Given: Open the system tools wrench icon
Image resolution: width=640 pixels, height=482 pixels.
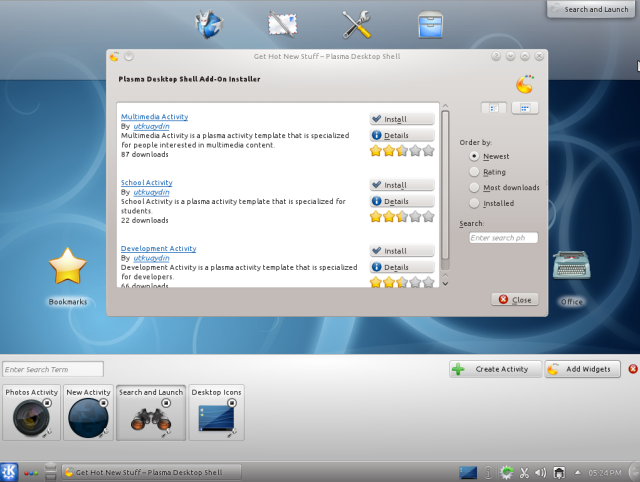Looking at the screenshot, I should click(356, 24).
